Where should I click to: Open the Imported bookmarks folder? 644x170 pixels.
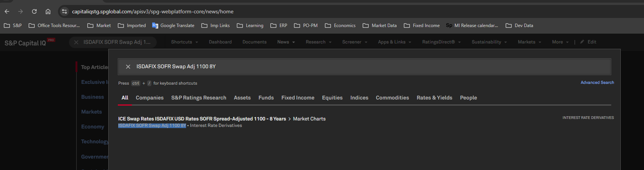click(x=132, y=26)
